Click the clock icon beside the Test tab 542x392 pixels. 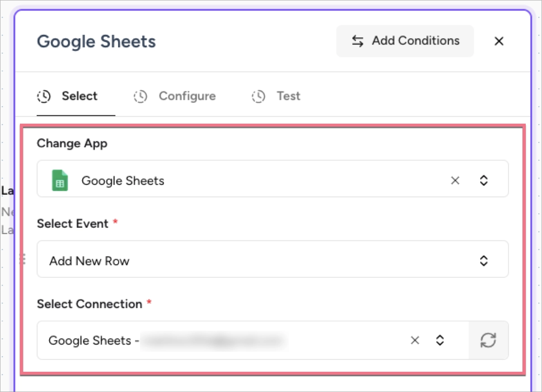click(258, 96)
